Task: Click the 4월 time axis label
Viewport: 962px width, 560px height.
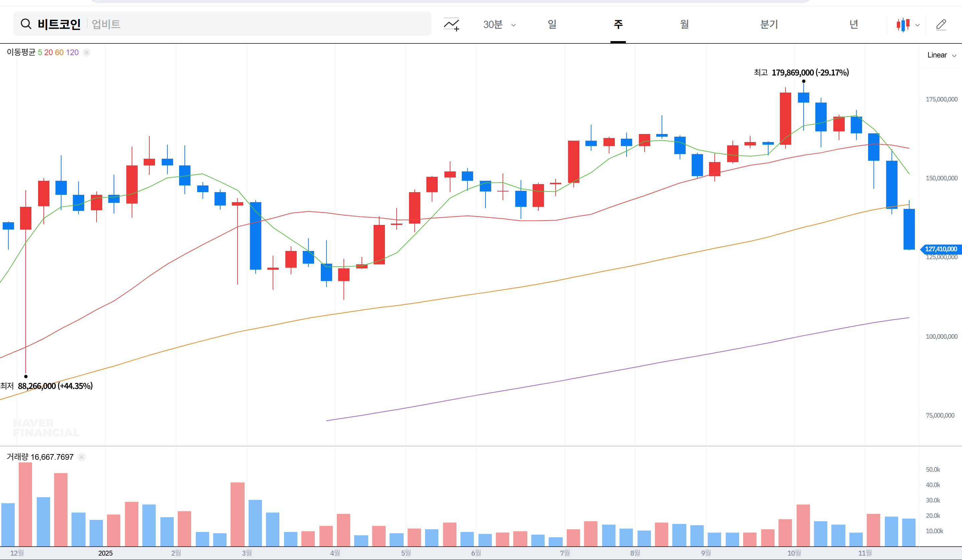Action: tap(335, 553)
